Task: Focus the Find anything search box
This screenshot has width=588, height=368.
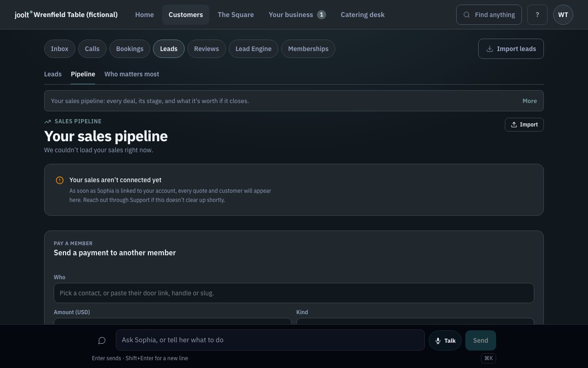Action: [x=489, y=15]
